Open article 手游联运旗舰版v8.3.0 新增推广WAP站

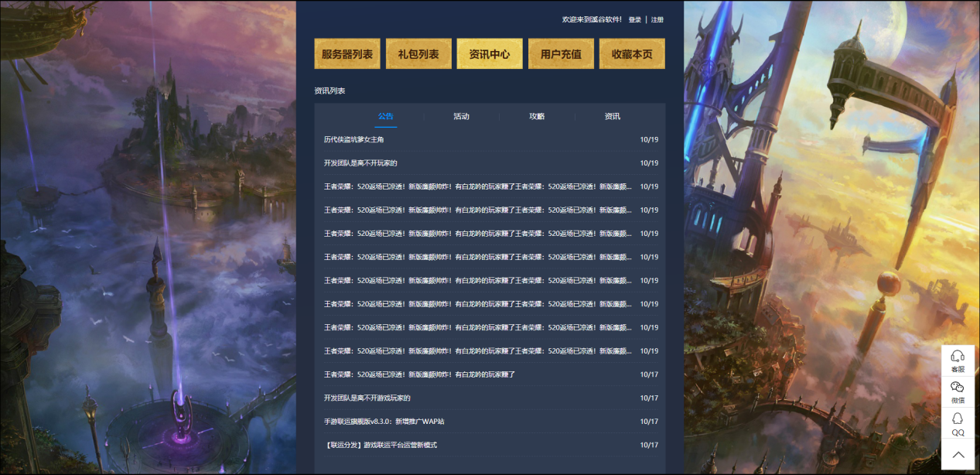384,422
